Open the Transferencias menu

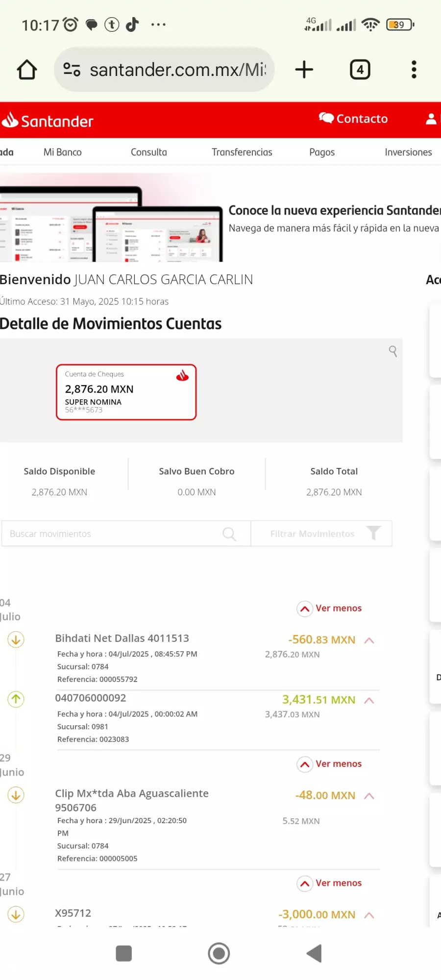pyautogui.click(x=242, y=152)
